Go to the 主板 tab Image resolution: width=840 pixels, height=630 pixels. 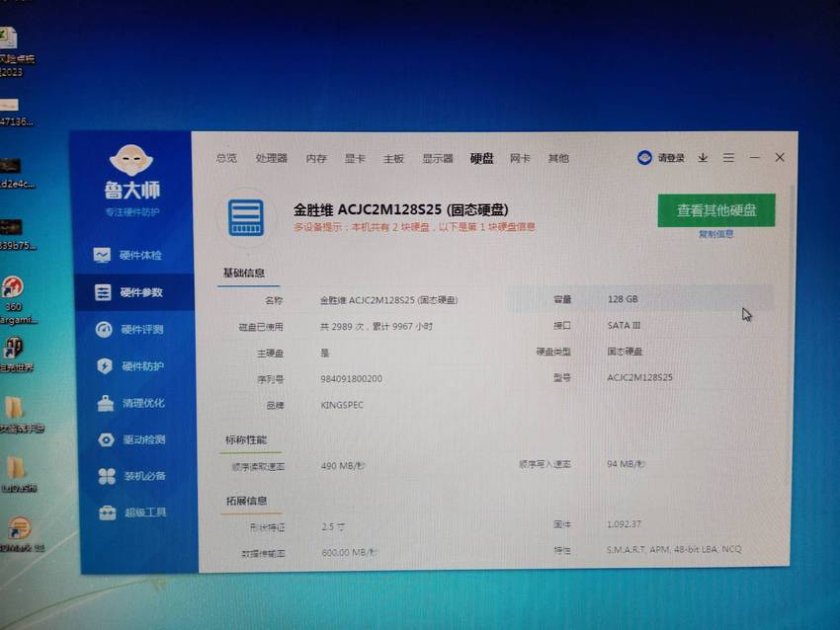[x=393, y=158]
